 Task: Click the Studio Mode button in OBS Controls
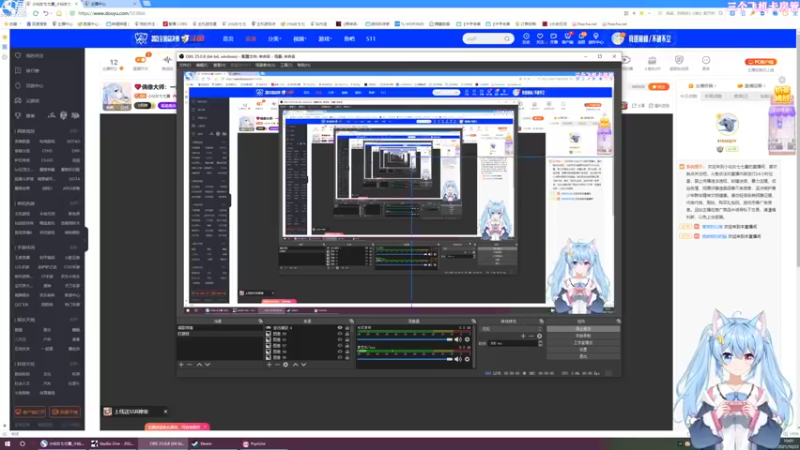(584, 343)
